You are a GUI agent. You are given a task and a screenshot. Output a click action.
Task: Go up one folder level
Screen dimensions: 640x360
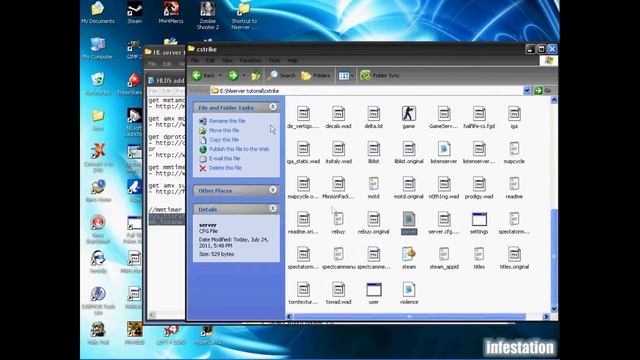point(256,76)
